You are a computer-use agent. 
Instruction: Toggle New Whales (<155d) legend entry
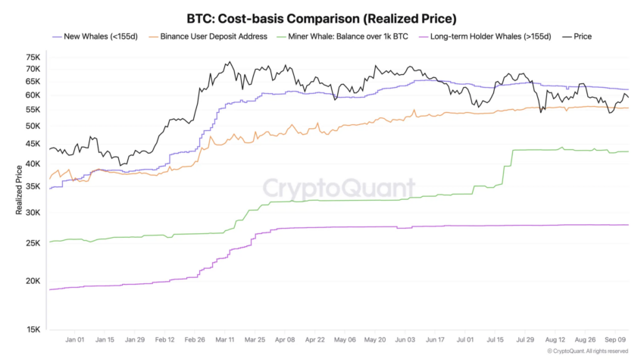click(x=95, y=36)
